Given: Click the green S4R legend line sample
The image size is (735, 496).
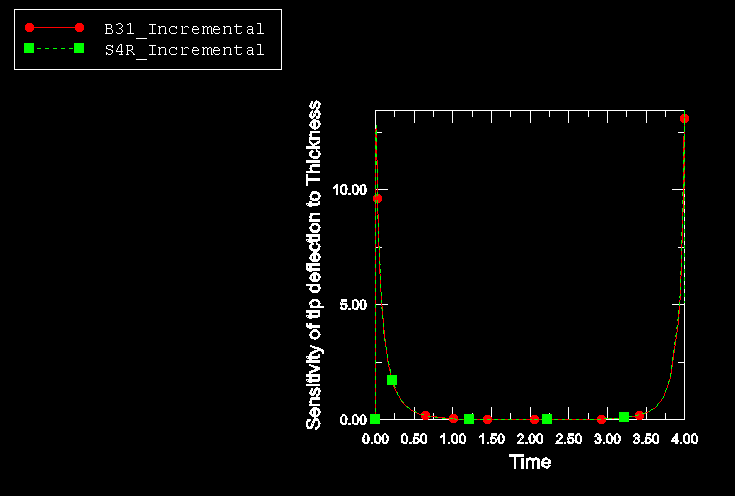Looking at the screenshot, I should click(x=54, y=48).
